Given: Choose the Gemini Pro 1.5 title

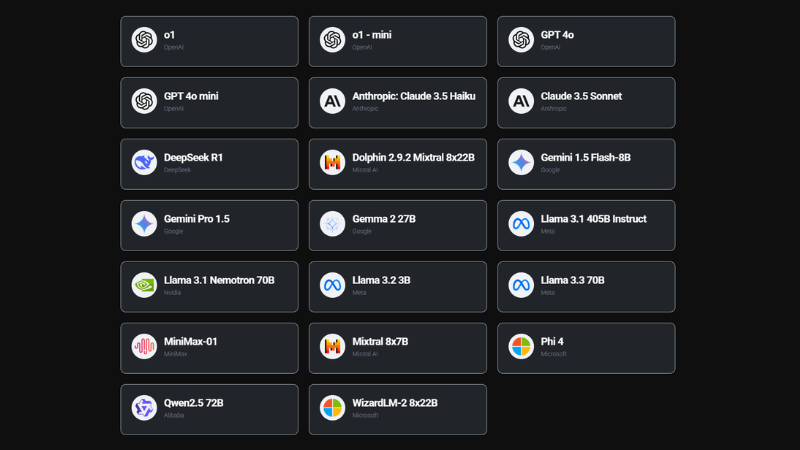Looking at the screenshot, I should (x=196, y=219).
